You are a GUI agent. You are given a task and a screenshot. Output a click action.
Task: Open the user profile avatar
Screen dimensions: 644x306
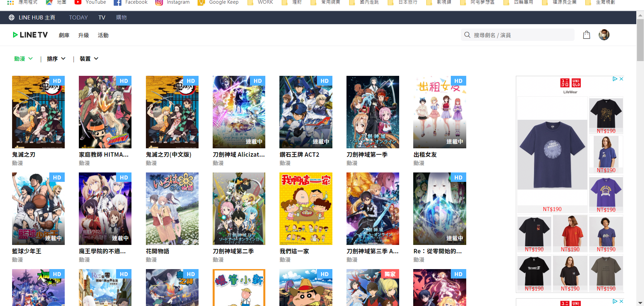(x=604, y=35)
